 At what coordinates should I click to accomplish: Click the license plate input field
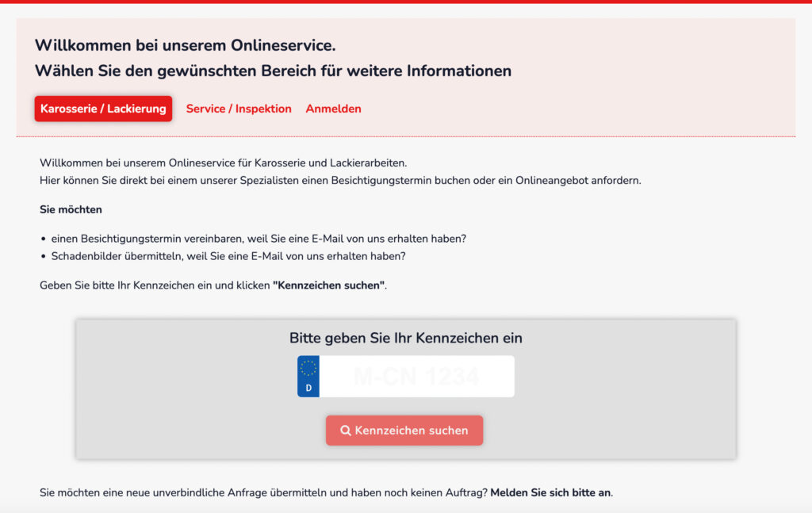click(416, 376)
